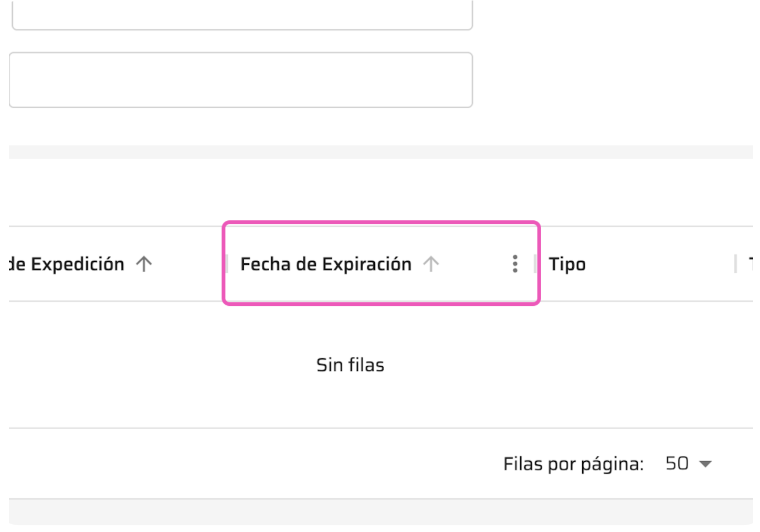The height and width of the screenshot is (532, 760).
Task: Focus the partially visible top input field
Action: (x=242, y=15)
